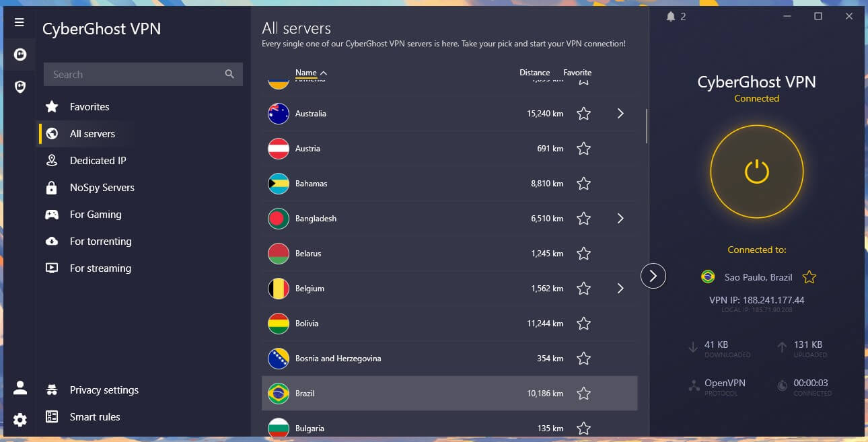
Task: Open the Favorites menu item
Action: [89, 107]
